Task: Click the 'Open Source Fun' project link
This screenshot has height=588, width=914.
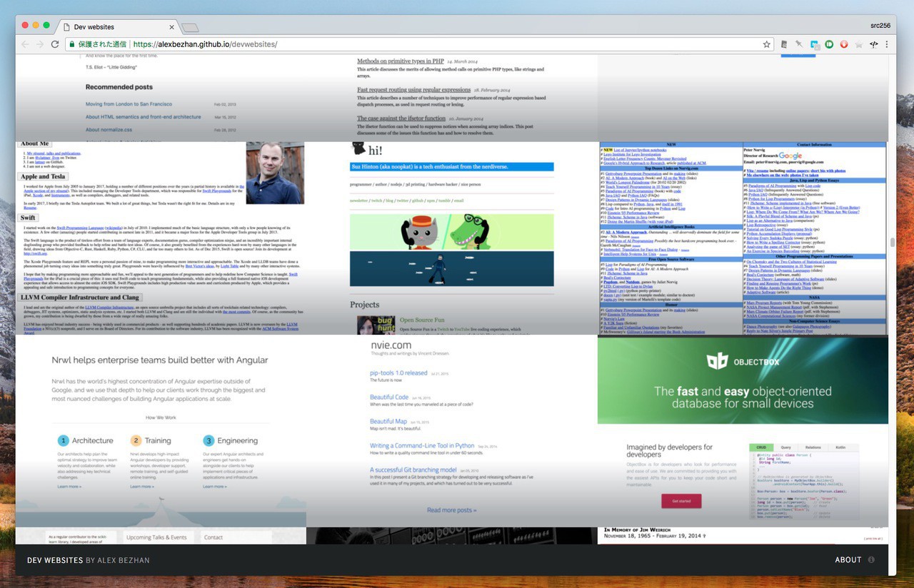Action: (422, 320)
